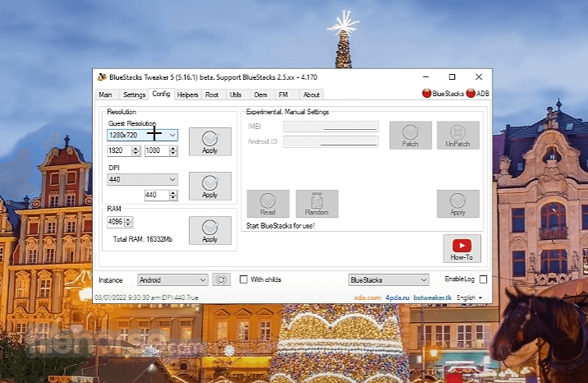The height and width of the screenshot is (383, 588).
Task: Close the BlueStacks Tweaker window
Action: 479,76
